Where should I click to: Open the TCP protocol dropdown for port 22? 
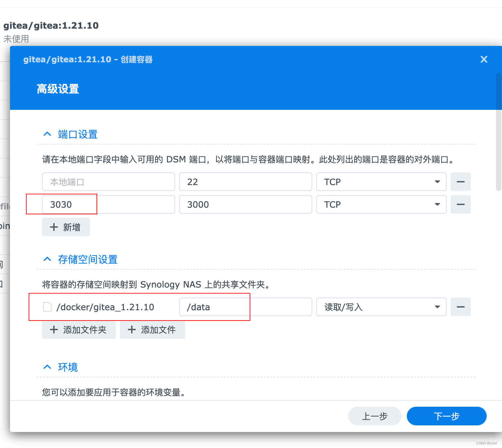click(x=381, y=182)
